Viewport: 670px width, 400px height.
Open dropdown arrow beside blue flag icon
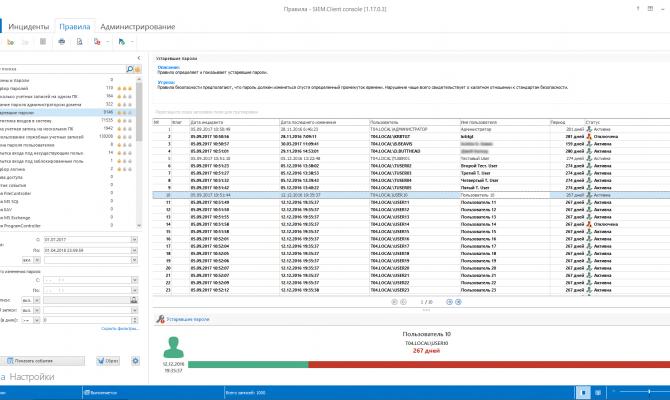click(132, 42)
